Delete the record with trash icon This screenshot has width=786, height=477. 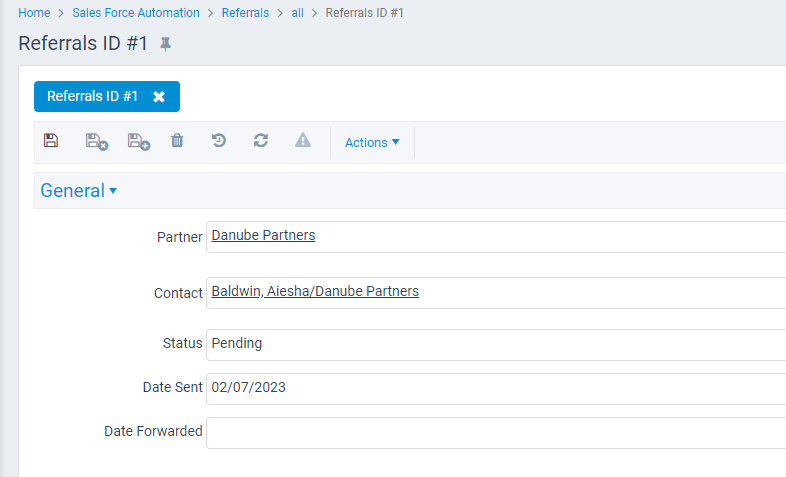pyautogui.click(x=177, y=142)
